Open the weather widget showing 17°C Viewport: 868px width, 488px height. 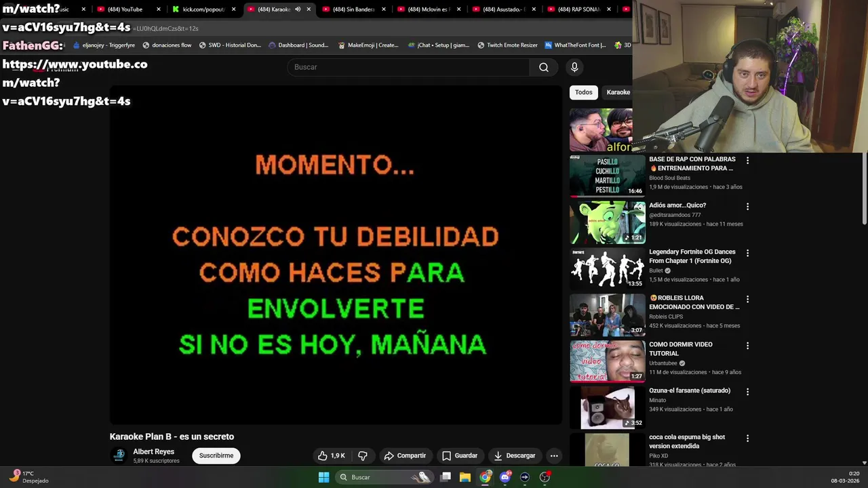28,477
